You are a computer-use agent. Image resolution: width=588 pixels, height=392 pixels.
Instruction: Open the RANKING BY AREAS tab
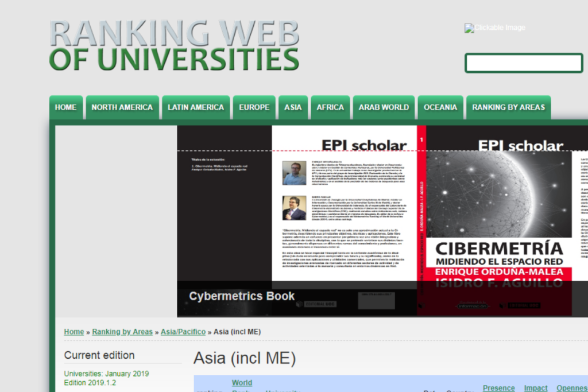(508, 107)
